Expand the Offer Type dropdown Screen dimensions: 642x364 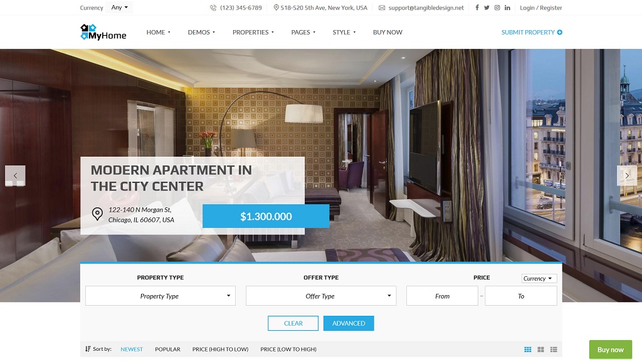click(x=321, y=296)
